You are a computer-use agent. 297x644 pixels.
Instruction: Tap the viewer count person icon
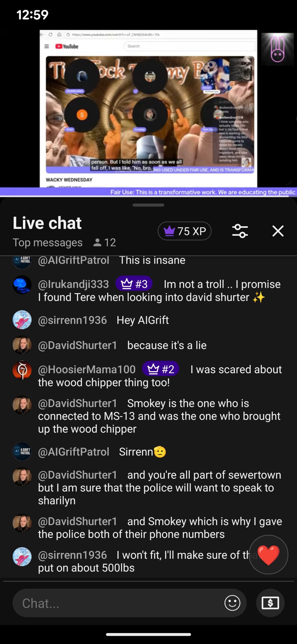click(97, 243)
